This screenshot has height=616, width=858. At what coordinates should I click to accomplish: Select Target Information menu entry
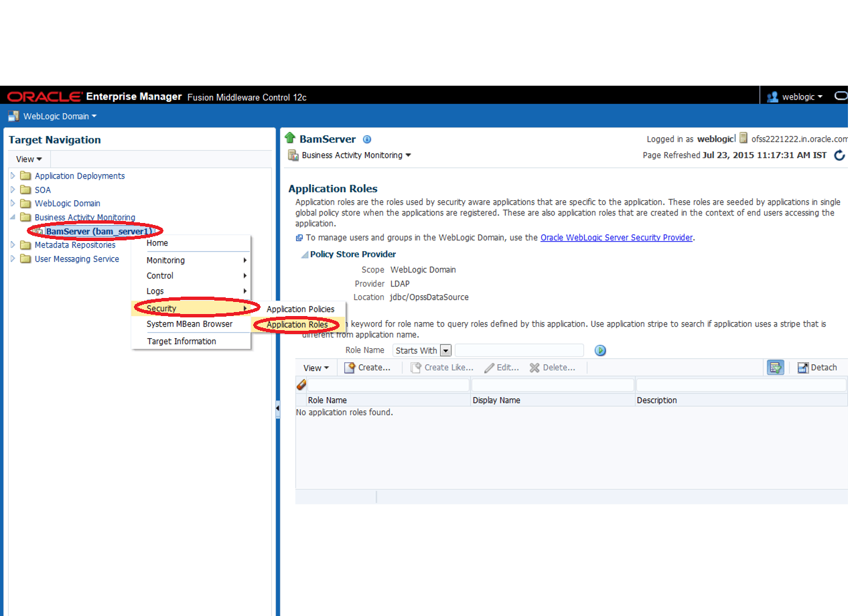coord(191,341)
